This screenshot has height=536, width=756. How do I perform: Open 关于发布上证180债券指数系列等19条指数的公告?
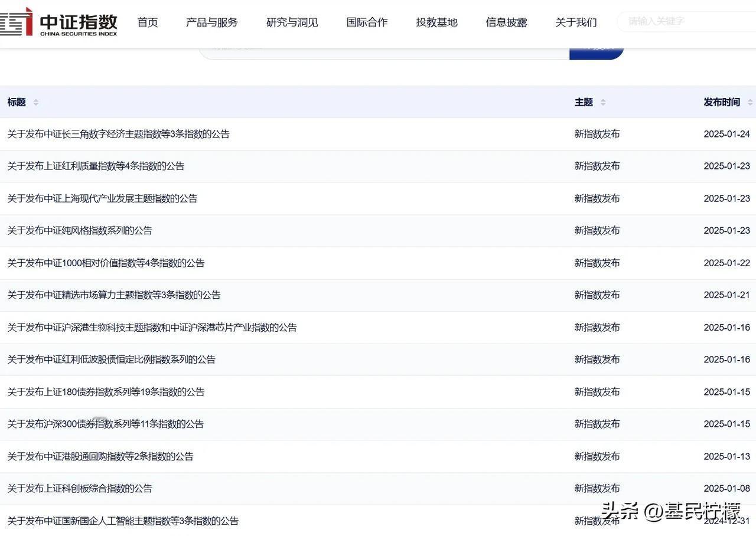pos(106,391)
